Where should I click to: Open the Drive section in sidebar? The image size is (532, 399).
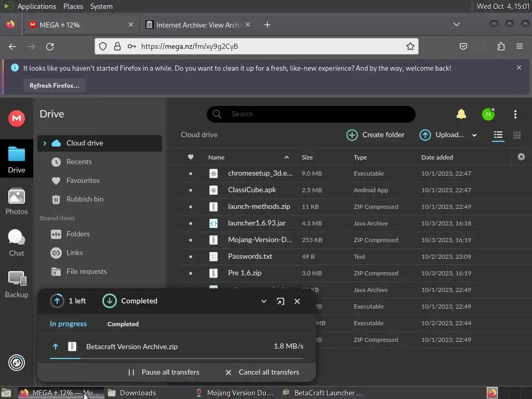click(x=17, y=159)
